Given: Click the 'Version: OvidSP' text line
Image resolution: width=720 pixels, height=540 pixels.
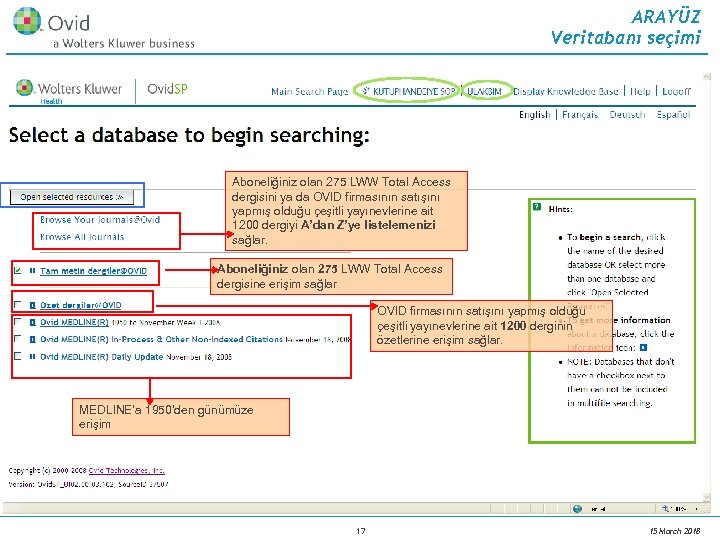Looking at the screenshot, I should coord(88,484).
